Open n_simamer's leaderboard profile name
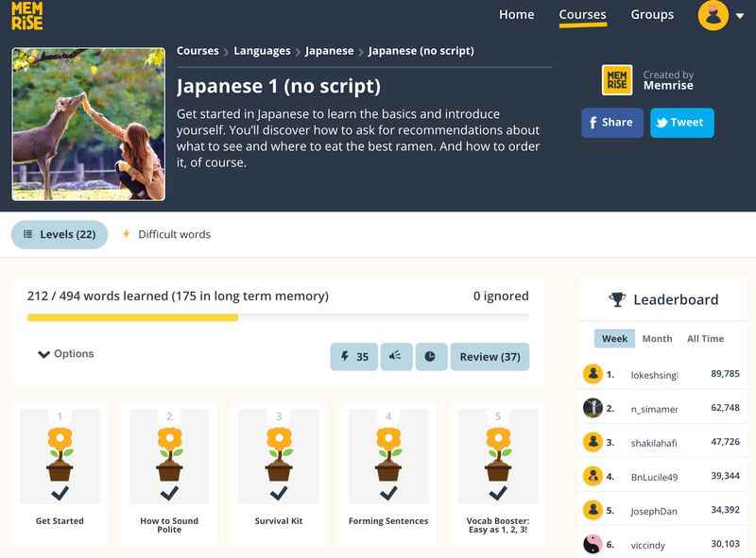The height and width of the screenshot is (558, 756). pos(654,409)
